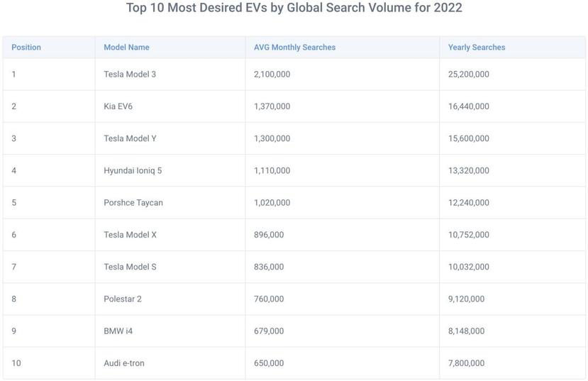The image size is (588, 381).
Task: Click the Model Name column header
Action: pyautogui.click(x=126, y=48)
